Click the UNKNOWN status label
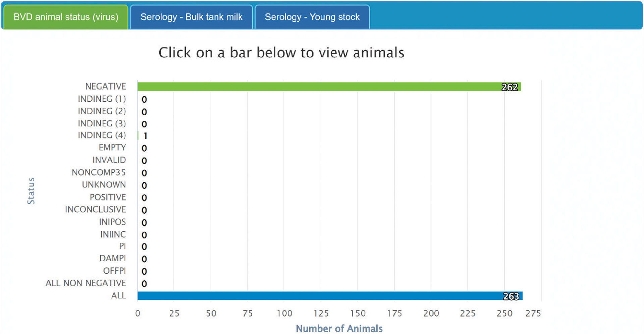This screenshot has height=334, width=644. point(104,185)
